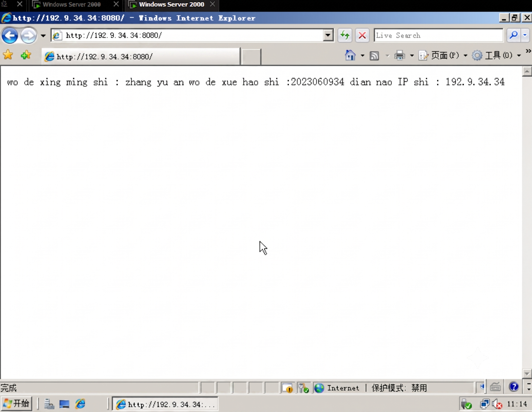Click the address bar URL field

(188, 35)
